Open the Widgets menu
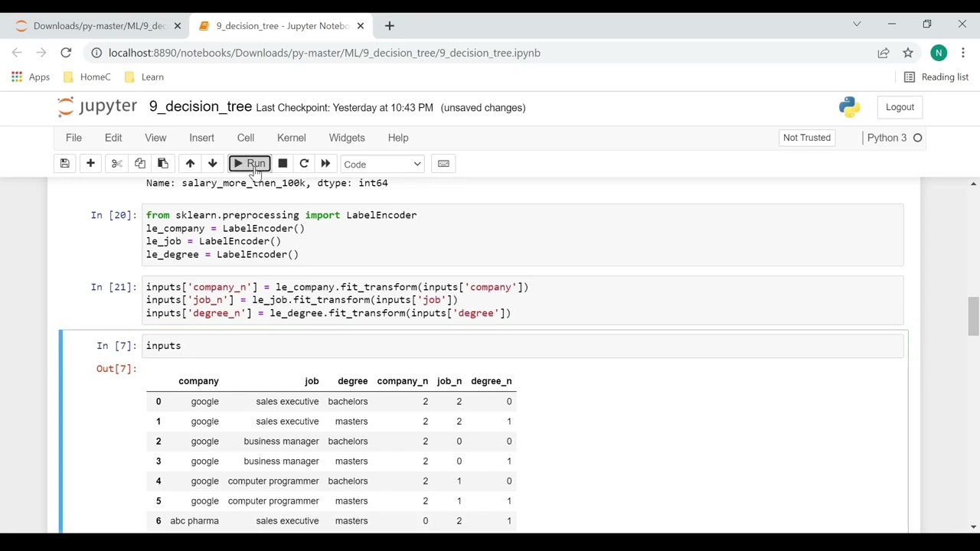This screenshot has width=980, height=551. tap(347, 138)
